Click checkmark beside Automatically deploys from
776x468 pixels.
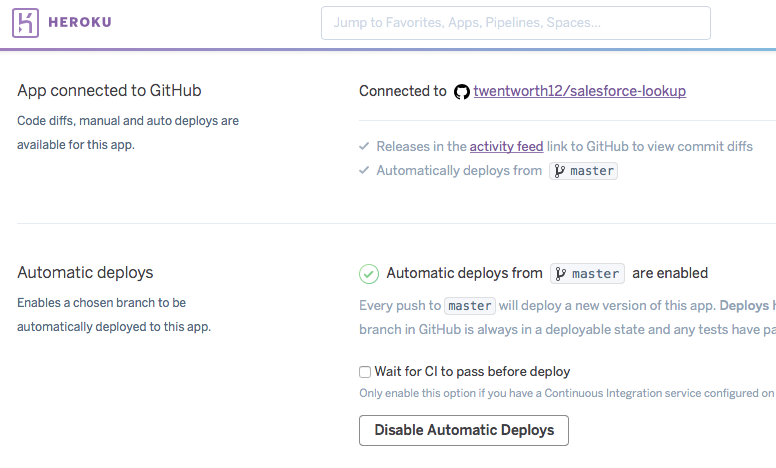click(364, 170)
